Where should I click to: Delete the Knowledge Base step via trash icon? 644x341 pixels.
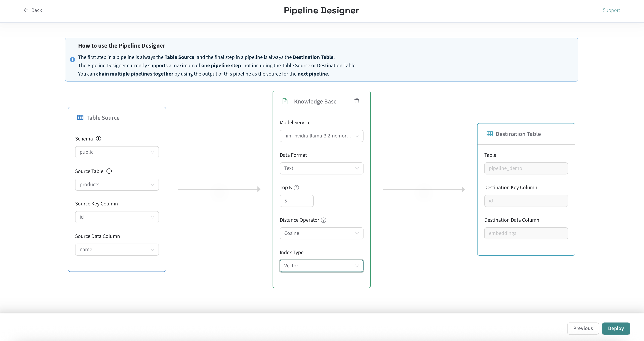point(357,101)
